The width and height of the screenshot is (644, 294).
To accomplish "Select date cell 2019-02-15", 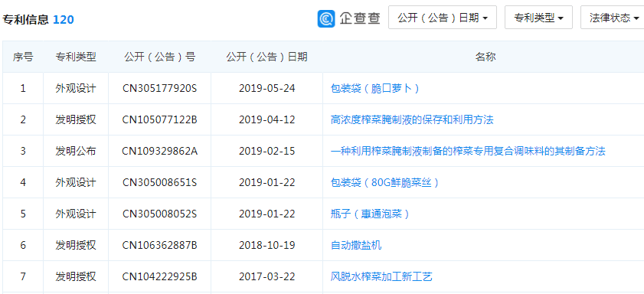I will click(x=267, y=151).
